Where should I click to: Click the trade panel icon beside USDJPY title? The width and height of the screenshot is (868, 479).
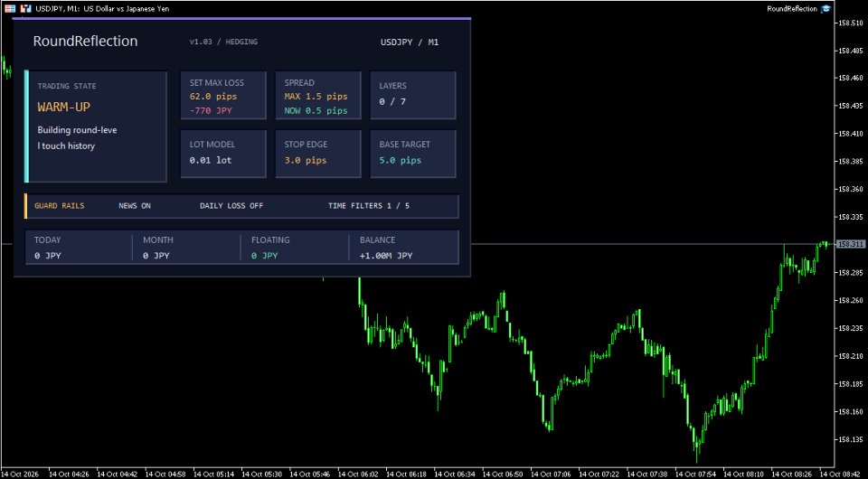coord(11,8)
